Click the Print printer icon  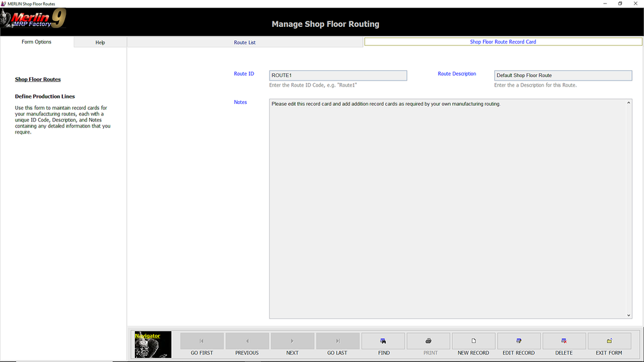(x=428, y=341)
